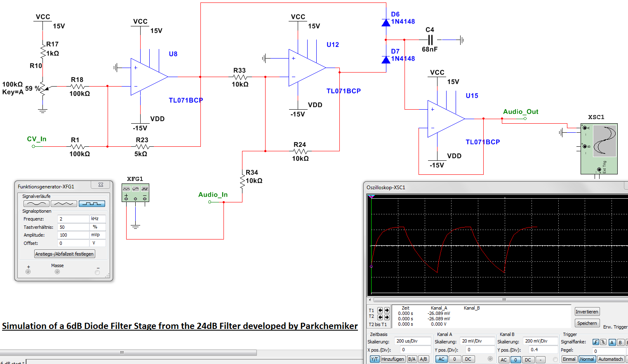The image size is (628, 364).
Task: Set Kanal A coupling to DC
Action: [468, 359]
